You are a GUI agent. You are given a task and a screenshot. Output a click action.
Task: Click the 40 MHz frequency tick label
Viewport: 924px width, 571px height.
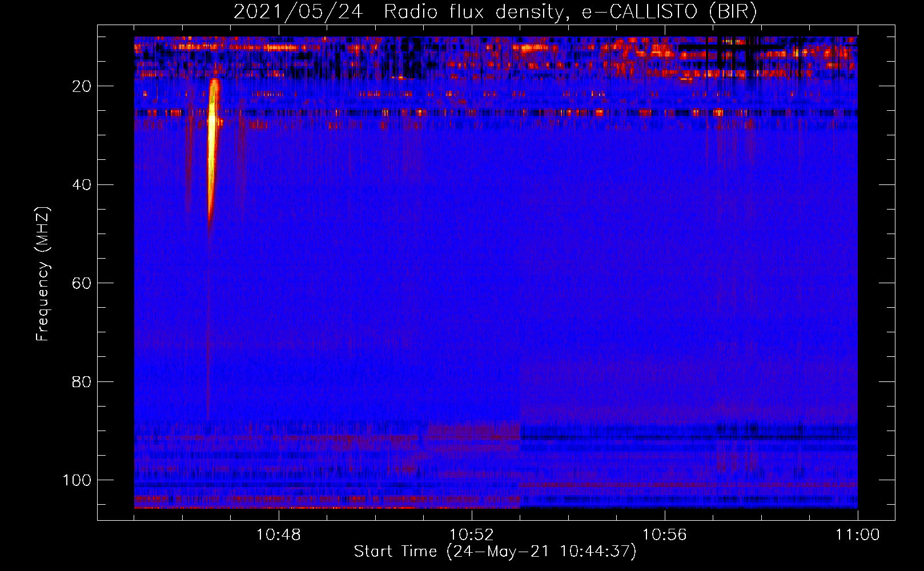click(82, 185)
